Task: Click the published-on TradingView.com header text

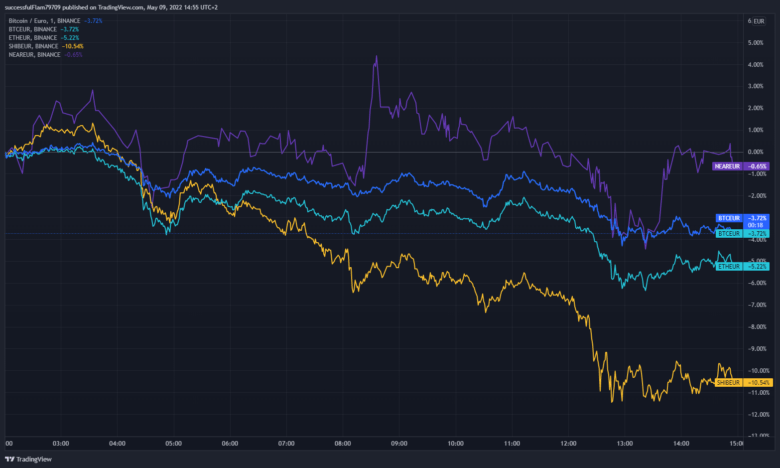Action: click(111, 7)
